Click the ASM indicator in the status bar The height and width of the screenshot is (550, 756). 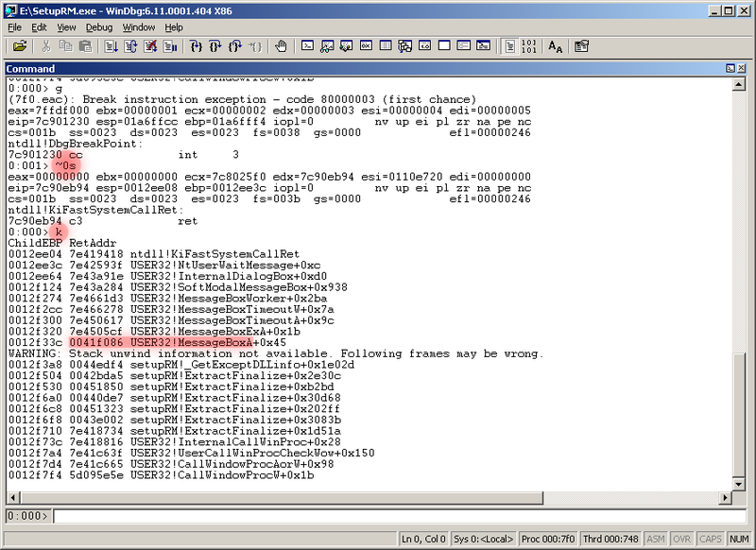pyautogui.click(x=656, y=539)
